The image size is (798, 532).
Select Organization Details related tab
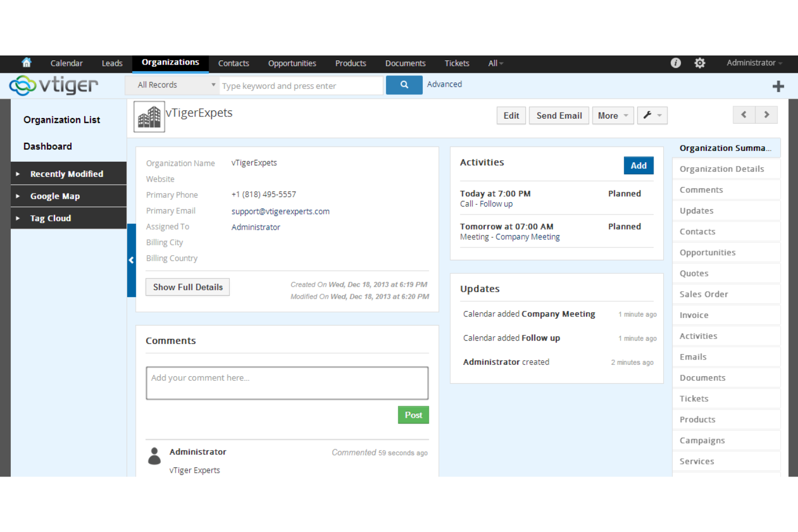726,169
